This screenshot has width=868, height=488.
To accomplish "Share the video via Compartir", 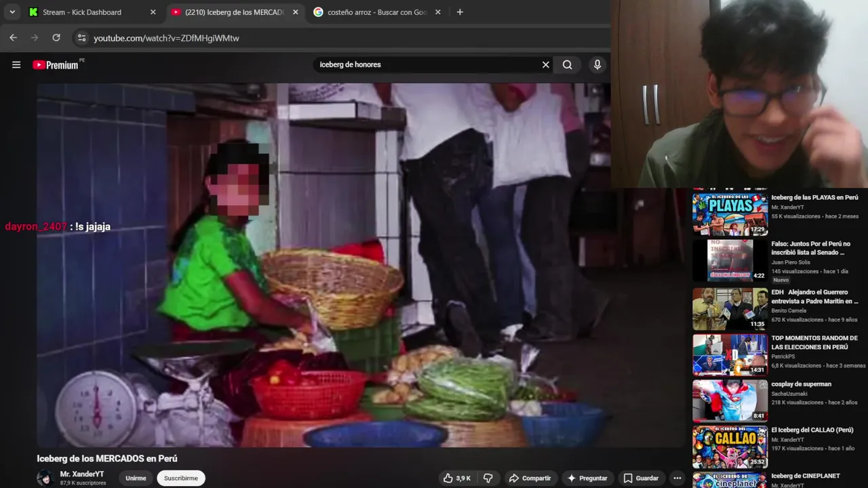I will pos(530,478).
